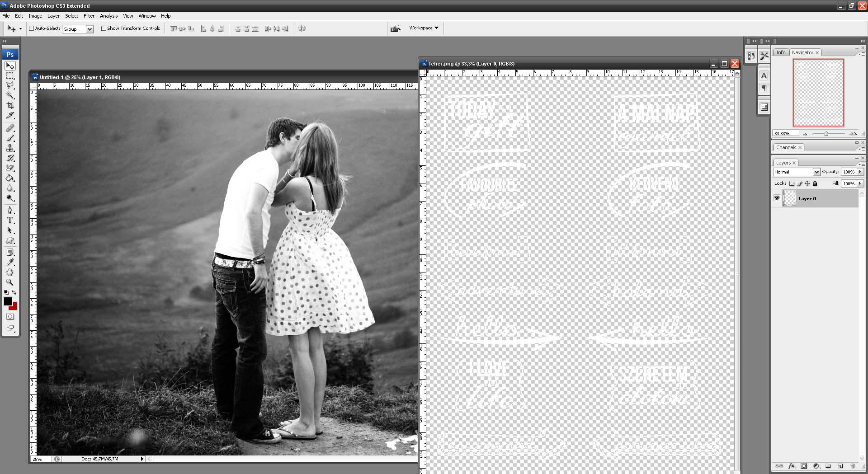Select the Clone Stamp tool

[x=10, y=148]
